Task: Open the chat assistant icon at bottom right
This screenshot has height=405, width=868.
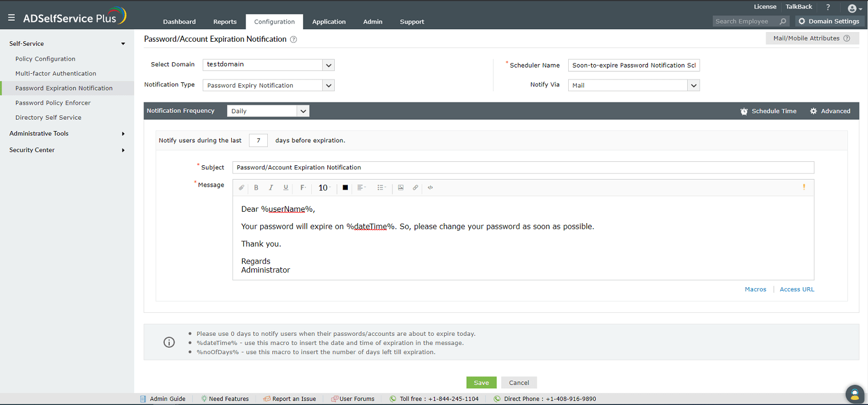Action: (x=854, y=394)
